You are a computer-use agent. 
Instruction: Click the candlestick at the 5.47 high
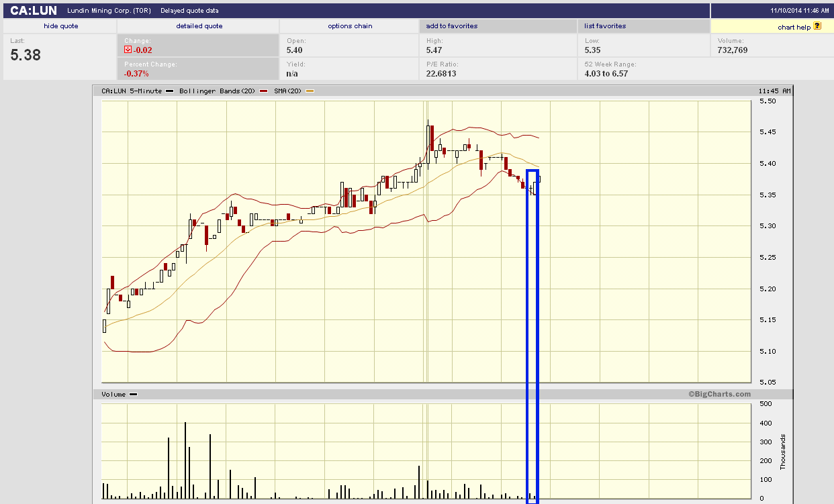coord(428,143)
